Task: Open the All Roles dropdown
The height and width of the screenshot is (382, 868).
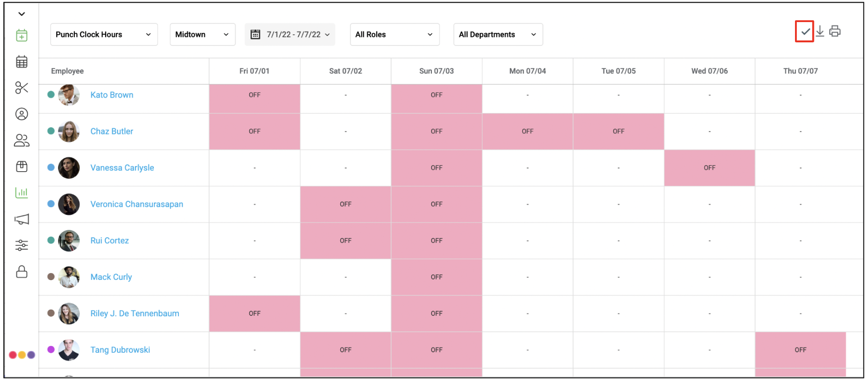Action: (x=395, y=35)
